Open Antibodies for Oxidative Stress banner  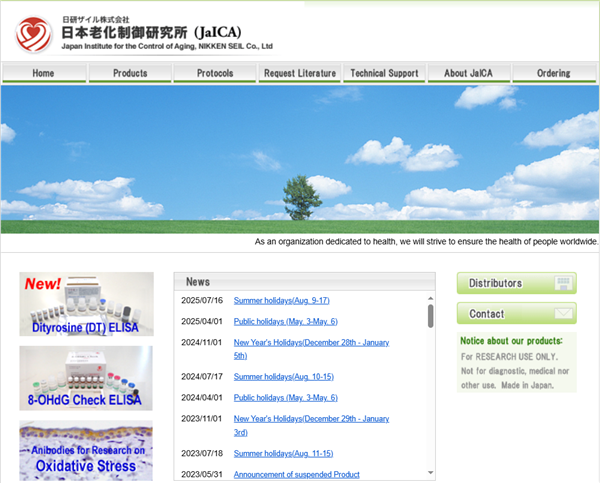point(86,451)
